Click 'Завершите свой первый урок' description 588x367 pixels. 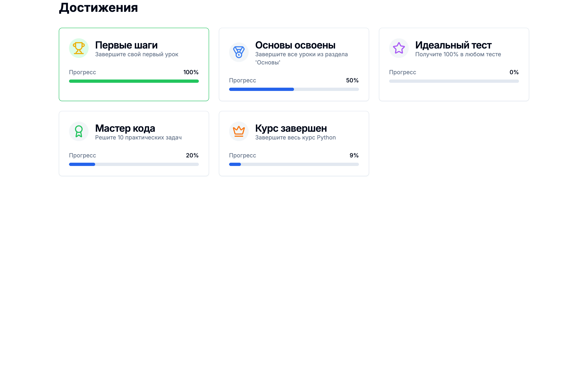137,54
